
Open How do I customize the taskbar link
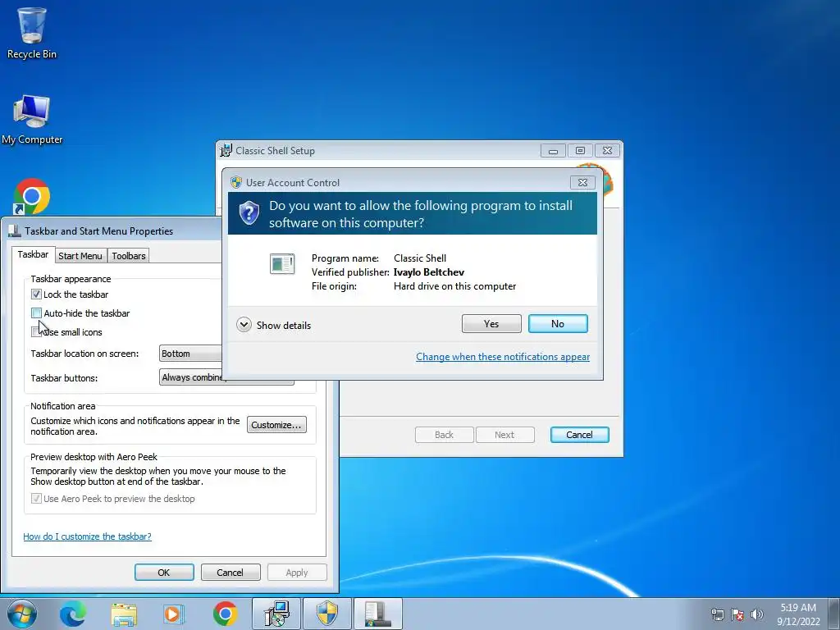click(87, 536)
